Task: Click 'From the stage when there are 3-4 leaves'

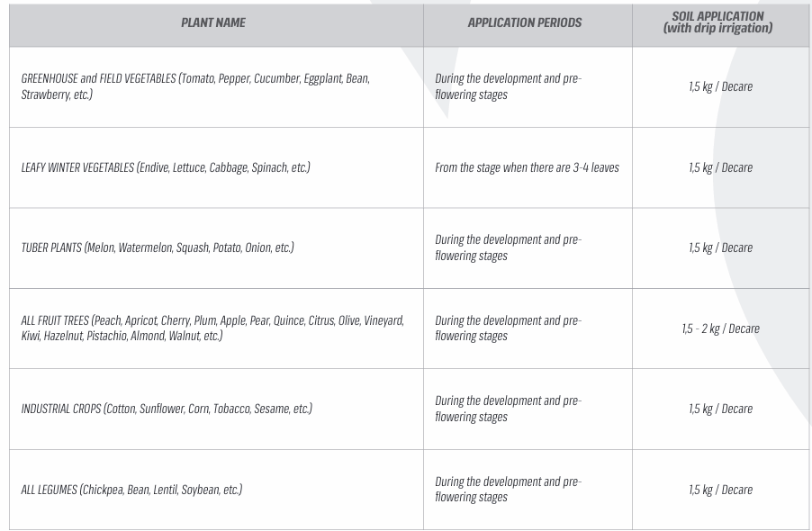Action: [x=527, y=167]
